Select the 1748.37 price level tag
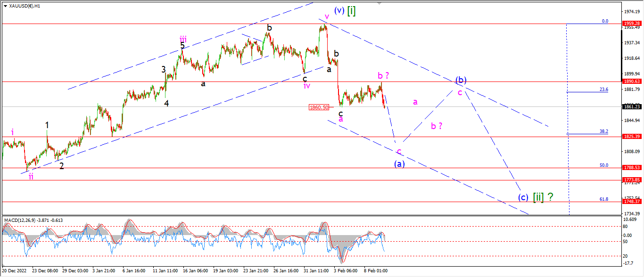The width and height of the screenshot is (644, 277). (x=631, y=201)
